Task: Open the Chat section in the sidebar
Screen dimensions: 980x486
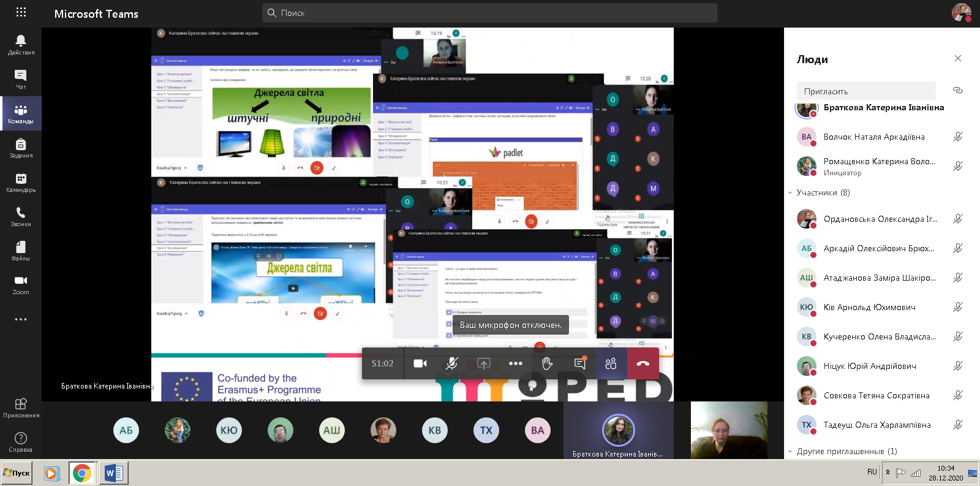Action: [21, 79]
